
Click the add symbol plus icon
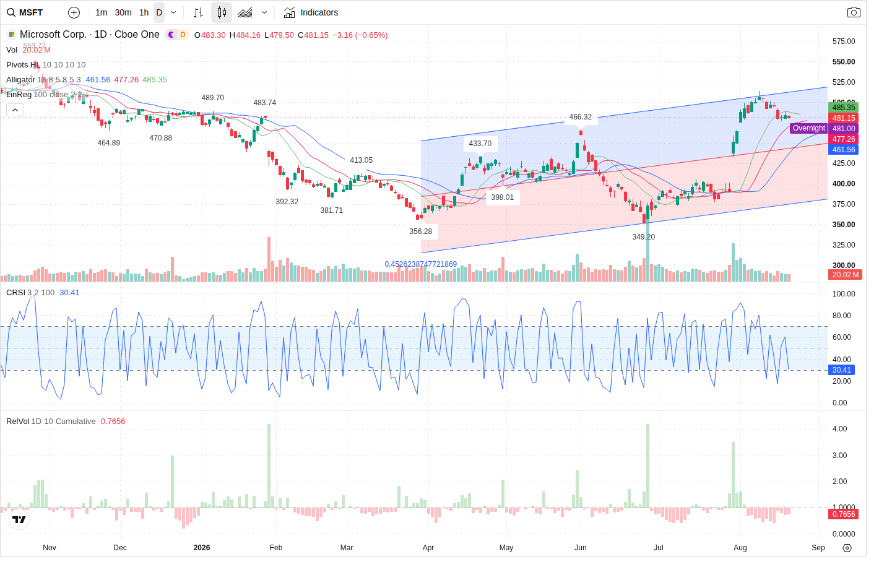74,12
